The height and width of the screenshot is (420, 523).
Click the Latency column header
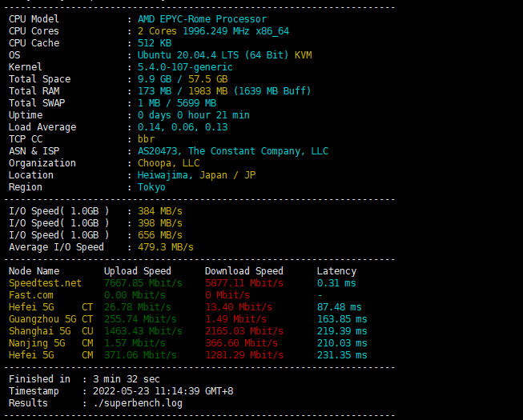coord(336,270)
